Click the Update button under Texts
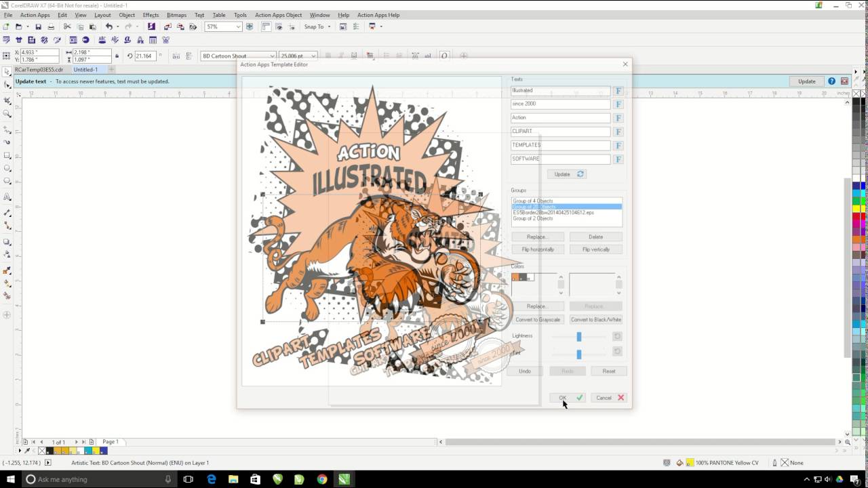 [x=567, y=174]
